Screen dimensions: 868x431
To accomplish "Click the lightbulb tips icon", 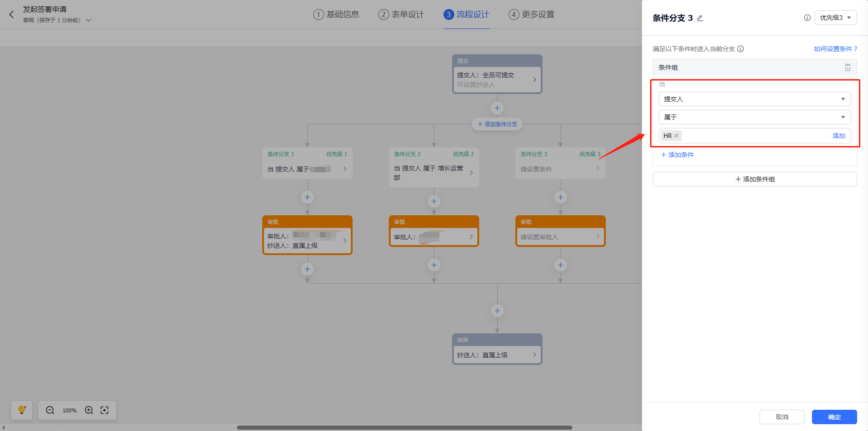I will click(x=22, y=410).
